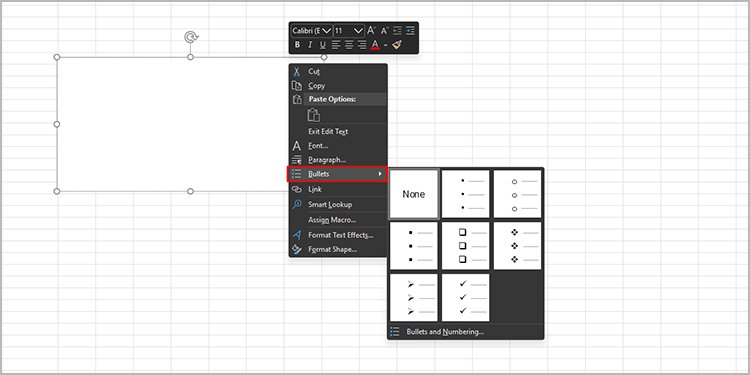The width and height of the screenshot is (750, 375).
Task: Click the Decrease Font Size icon
Action: 385,31
